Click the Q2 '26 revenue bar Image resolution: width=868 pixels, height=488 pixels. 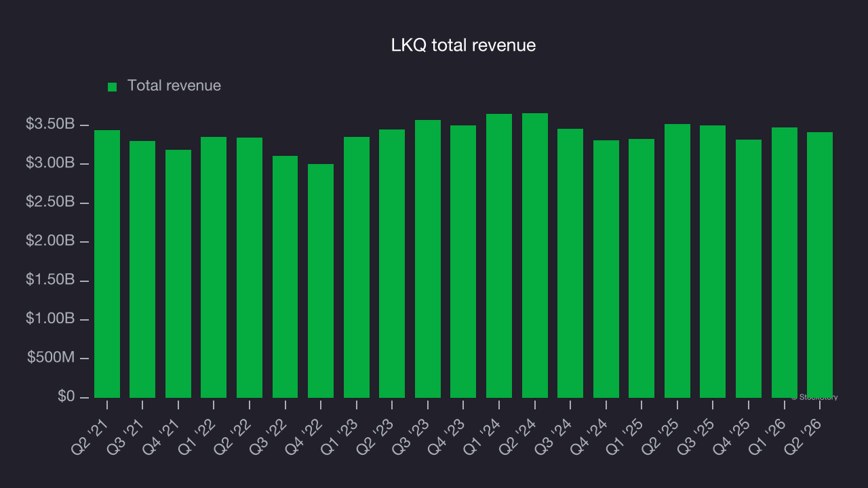tap(820, 265)
